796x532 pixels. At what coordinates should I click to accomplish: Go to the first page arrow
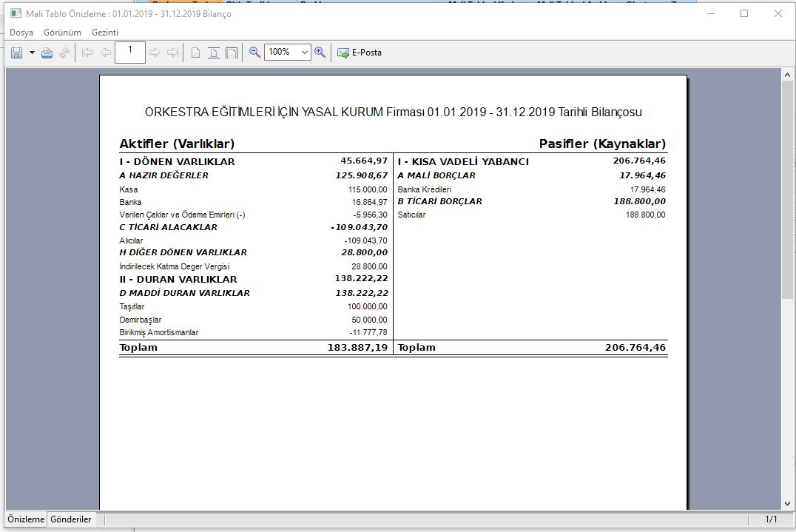(88, 53)
